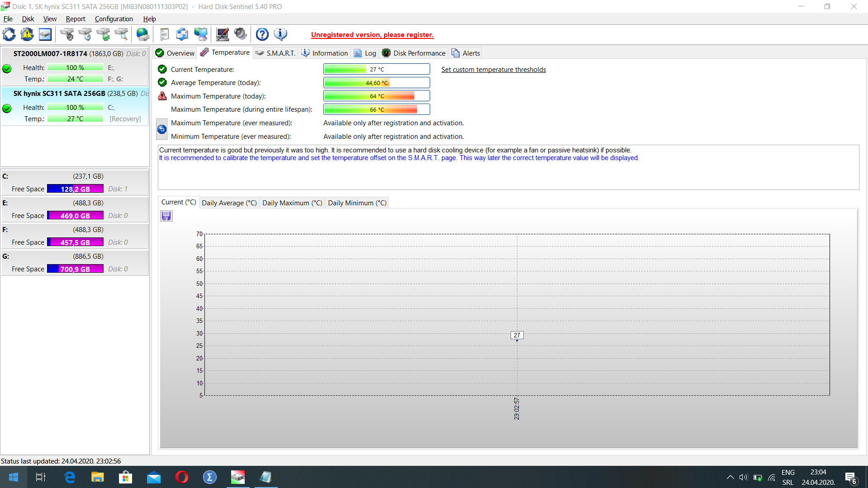
Task: Click the Current Temperature 27 °C bar
Action: pos(376,69)
